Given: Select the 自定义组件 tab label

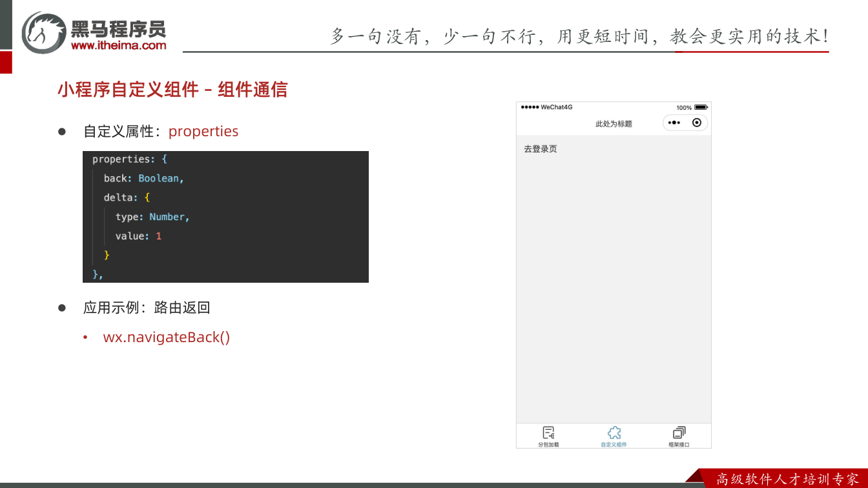Looking at the screenshot, I should (614, 444).
